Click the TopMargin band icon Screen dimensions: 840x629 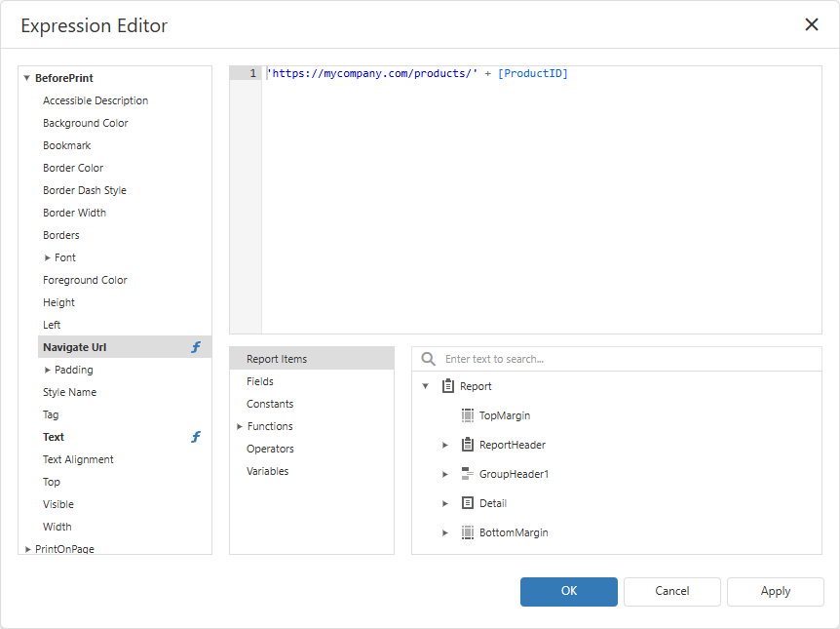(x=468, y=415)
